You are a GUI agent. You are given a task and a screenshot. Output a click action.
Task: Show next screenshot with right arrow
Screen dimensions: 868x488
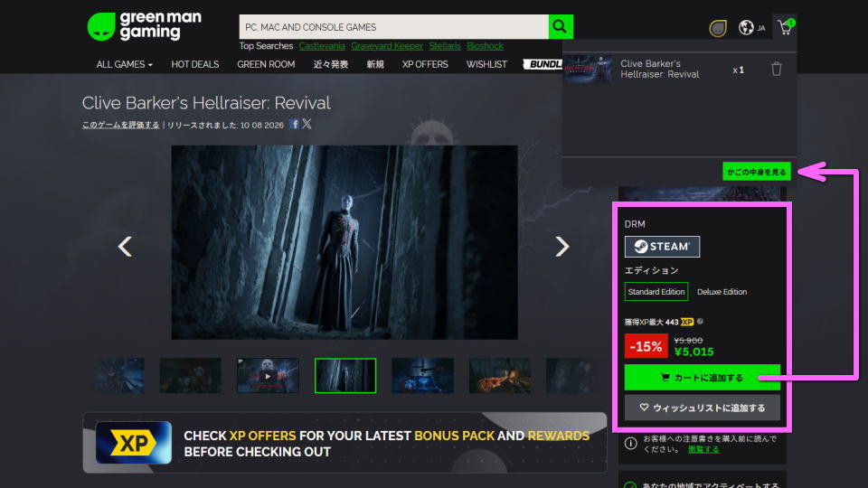[x=561, y=246]
